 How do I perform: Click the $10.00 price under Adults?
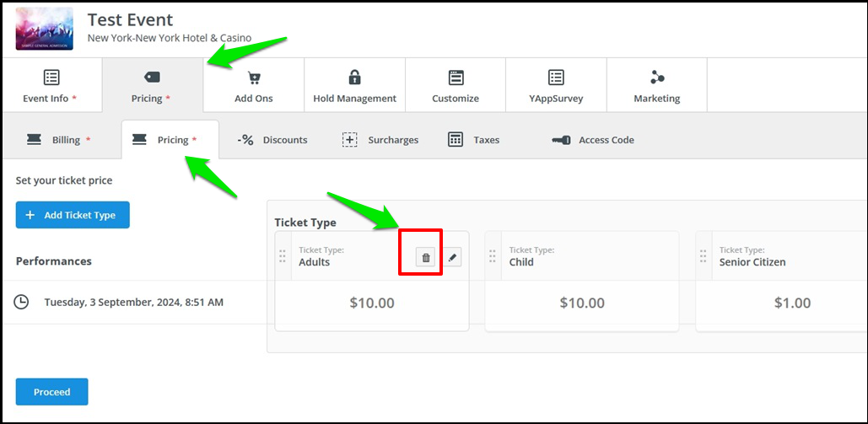pyautogui.click(x=372, y=303)
